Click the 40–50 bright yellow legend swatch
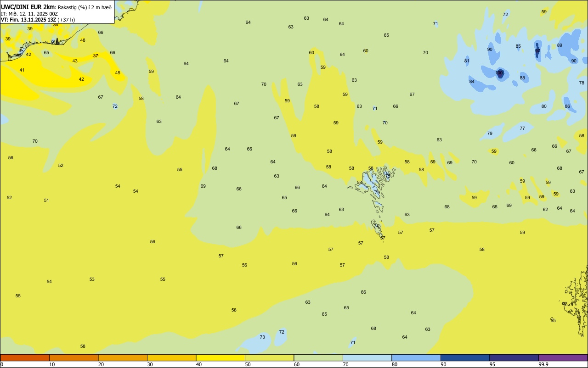Image resolution: width=588 pixels, height=368 pixels. click(x=220, y=357)
